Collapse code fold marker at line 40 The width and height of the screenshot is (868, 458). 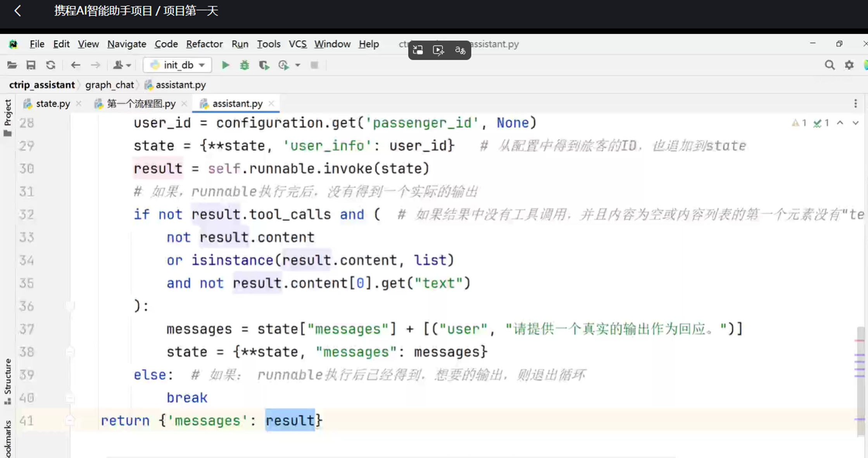point(70,398)
